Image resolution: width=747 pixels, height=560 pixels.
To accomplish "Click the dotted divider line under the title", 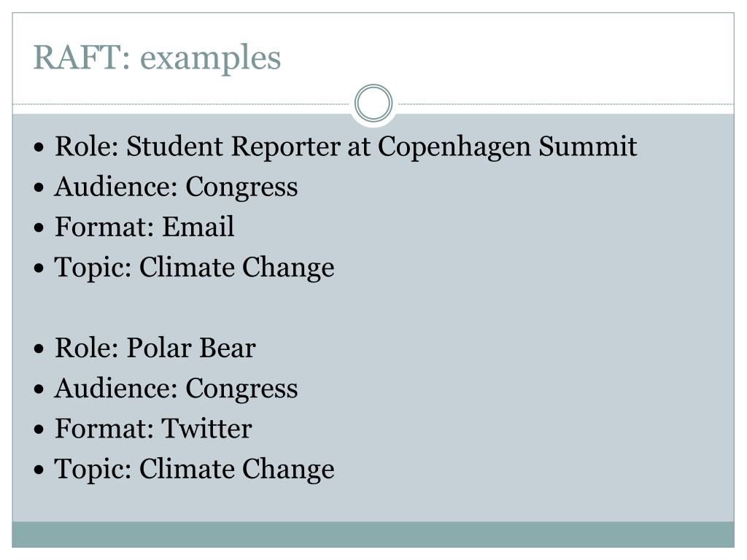I will pos(181,104).
